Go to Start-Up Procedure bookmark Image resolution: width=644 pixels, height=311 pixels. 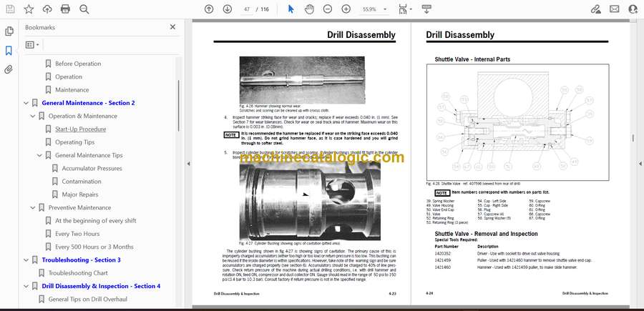[x=80, y=129]
